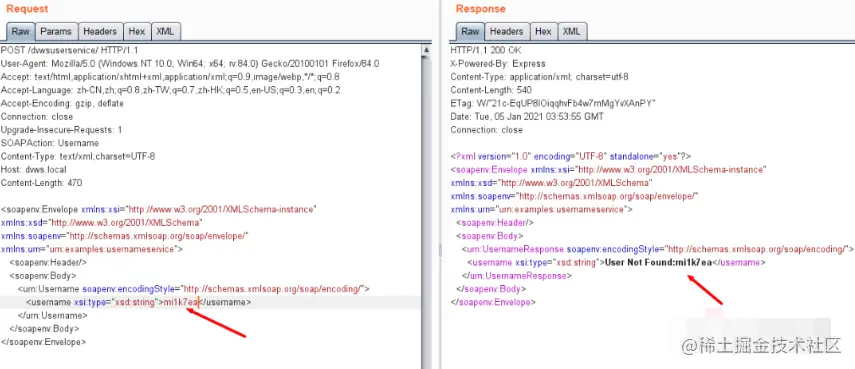Click the POST /dwsuserservice/ request line
Viewport: 855px width, 369px height.
click(x=69, y=50)
